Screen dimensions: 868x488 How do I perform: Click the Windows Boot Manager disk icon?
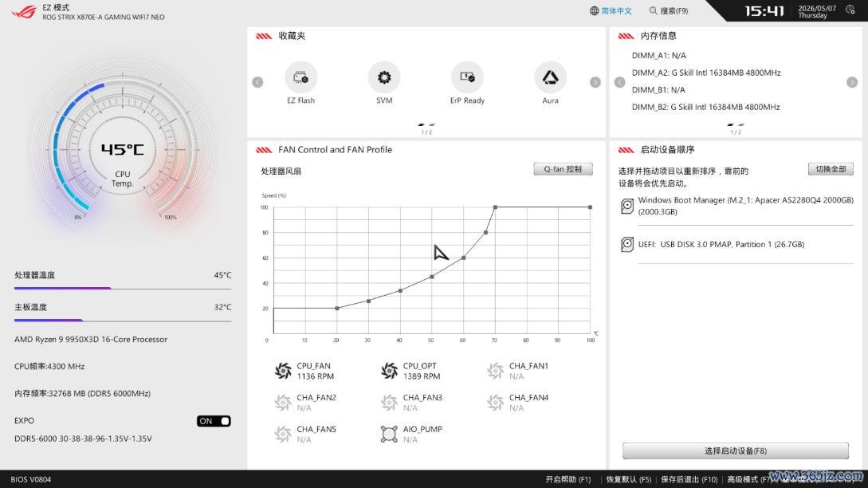click(627, 206)
